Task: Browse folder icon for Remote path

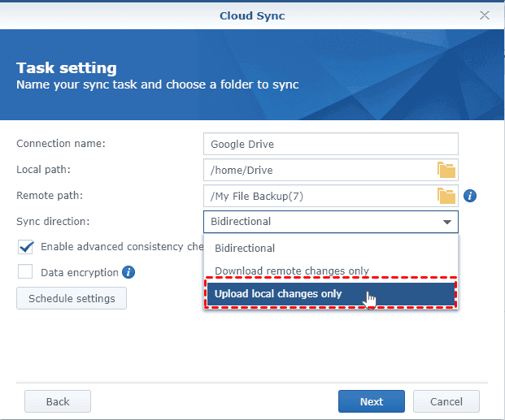Action: click(446, 196)
